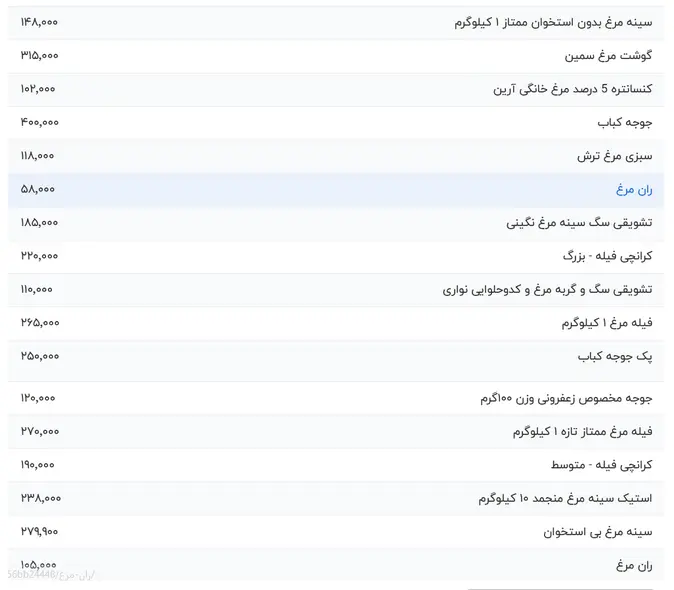The image size is (674, 590).
Task: Select جوجه مخصوص زعفرونی وزن ۱۰۰گرم
Action: pyautogui.click(x=566, y=398)
